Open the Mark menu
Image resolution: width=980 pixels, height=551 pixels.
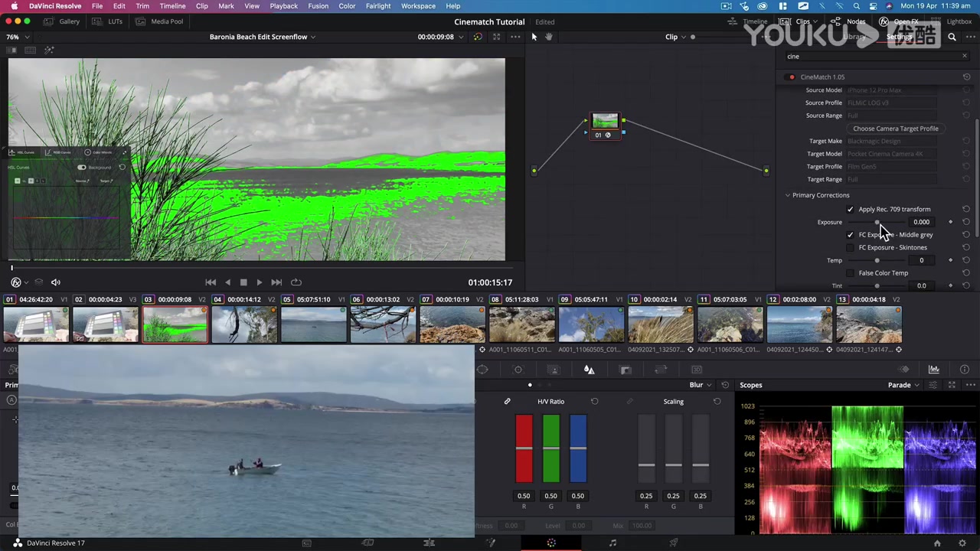coord(226,6)
